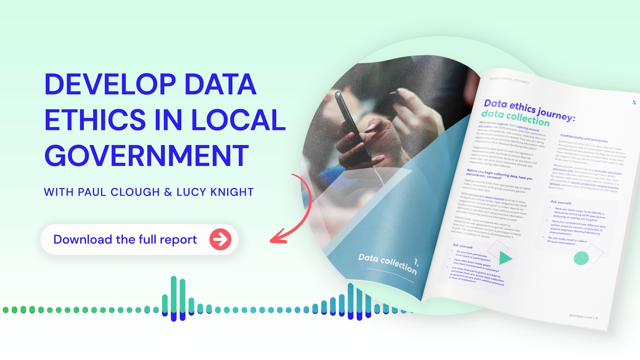Click the small blue X logo on the page corner
640x360 pixels.
coord(634,102)
